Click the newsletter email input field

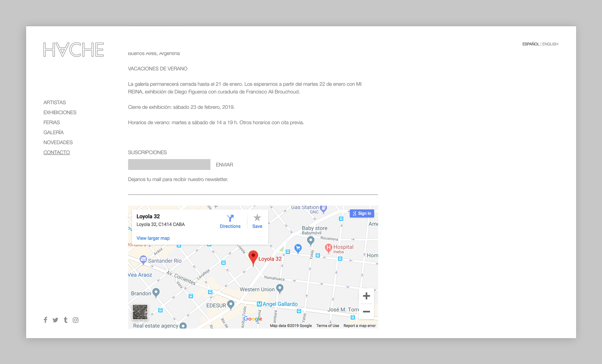(x=169, y=164)
